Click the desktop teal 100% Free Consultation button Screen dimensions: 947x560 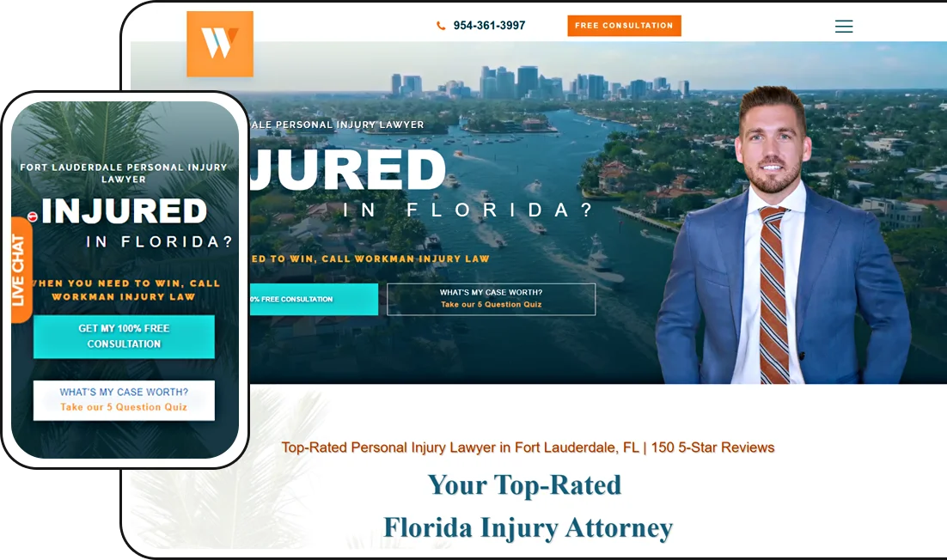(314, 299)
